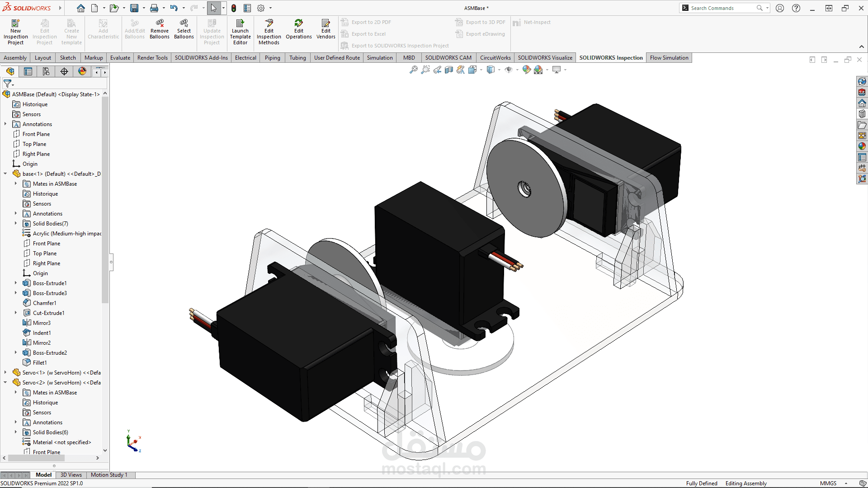
Task: Click the feature tree filter icon
Action: 8,84
